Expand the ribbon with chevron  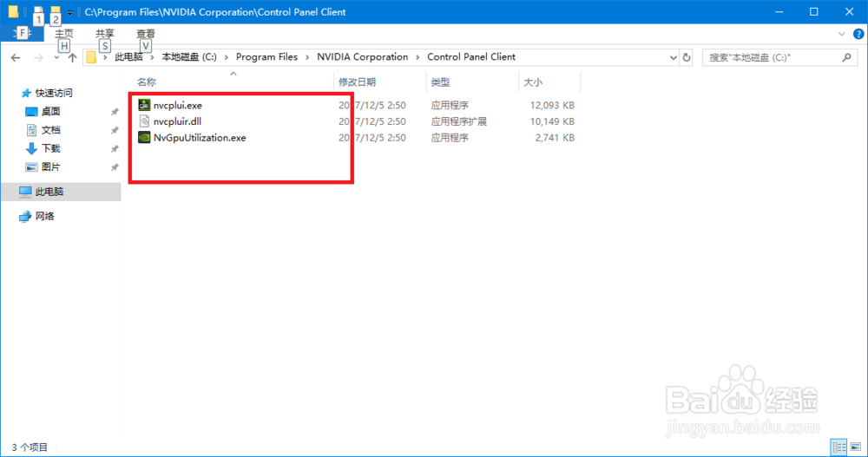(841, 34)
